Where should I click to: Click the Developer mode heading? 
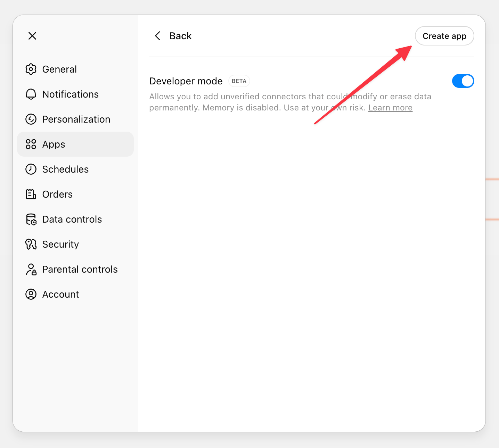click(x=186, y=81)
